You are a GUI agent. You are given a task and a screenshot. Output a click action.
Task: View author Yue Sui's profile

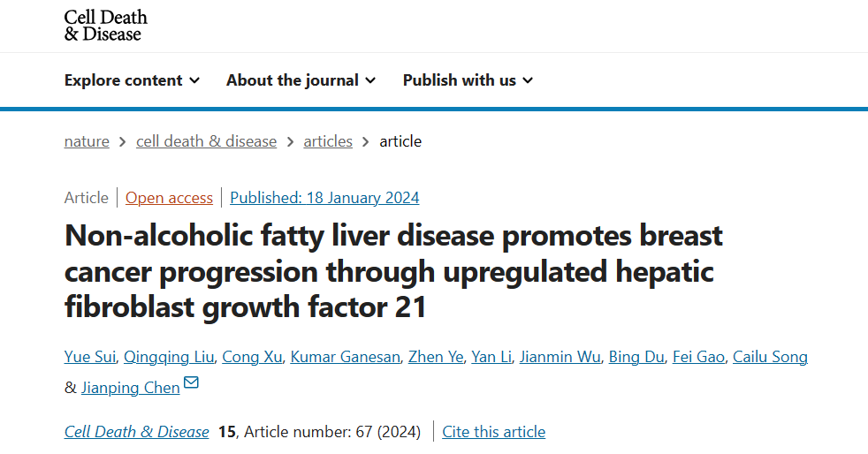(x=89, y=357)
